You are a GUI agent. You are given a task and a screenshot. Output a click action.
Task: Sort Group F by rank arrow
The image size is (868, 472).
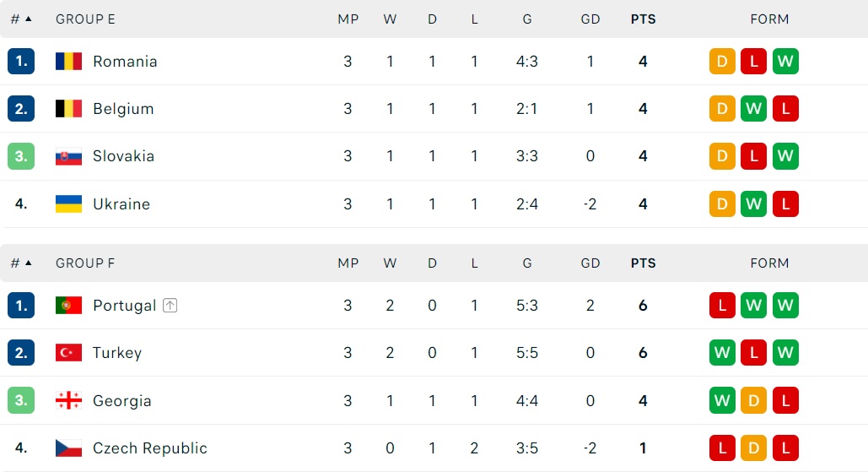click(x=28, y=263)
